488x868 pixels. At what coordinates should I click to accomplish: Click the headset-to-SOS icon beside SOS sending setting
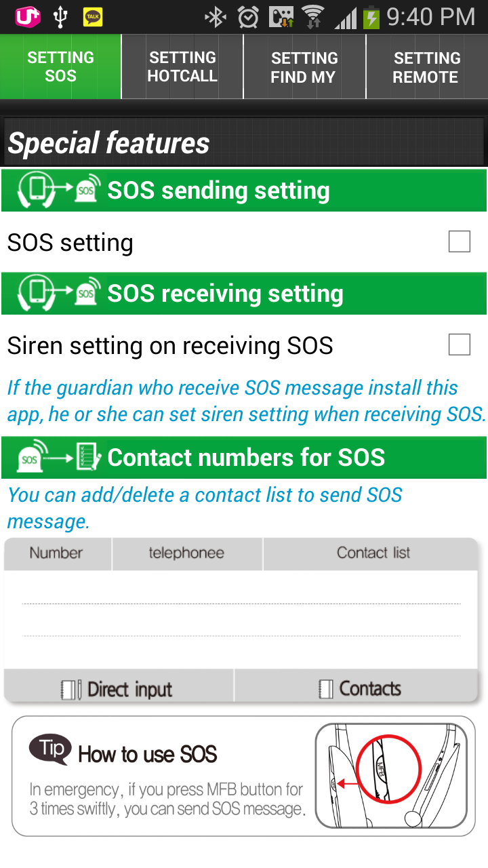(x=59, y=191)
